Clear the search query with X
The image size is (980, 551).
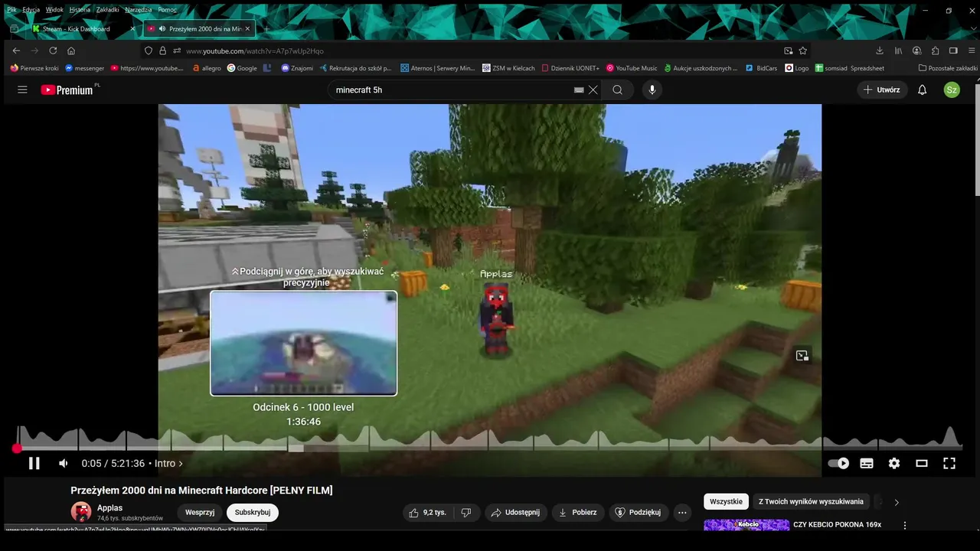(593, 90)
